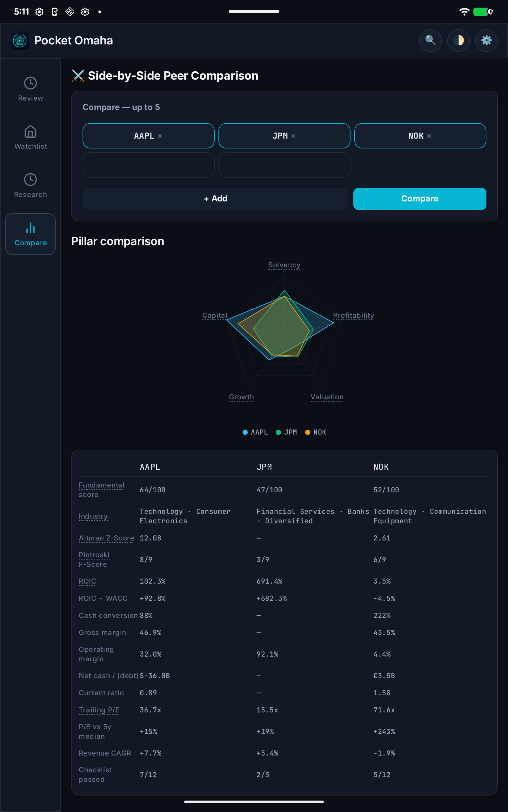Select the Valuation radar axis label

(x=327, y=397)
